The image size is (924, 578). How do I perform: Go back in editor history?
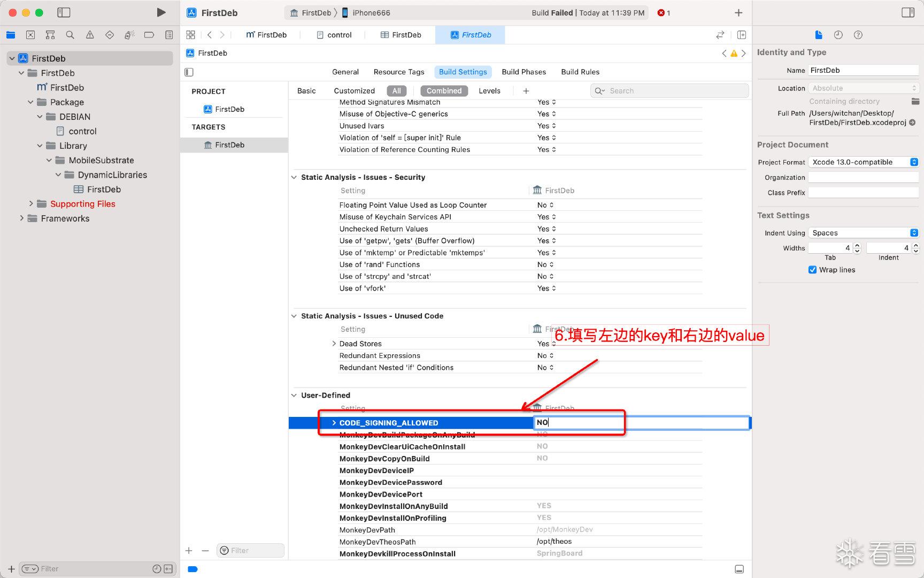tap(210, 35)
